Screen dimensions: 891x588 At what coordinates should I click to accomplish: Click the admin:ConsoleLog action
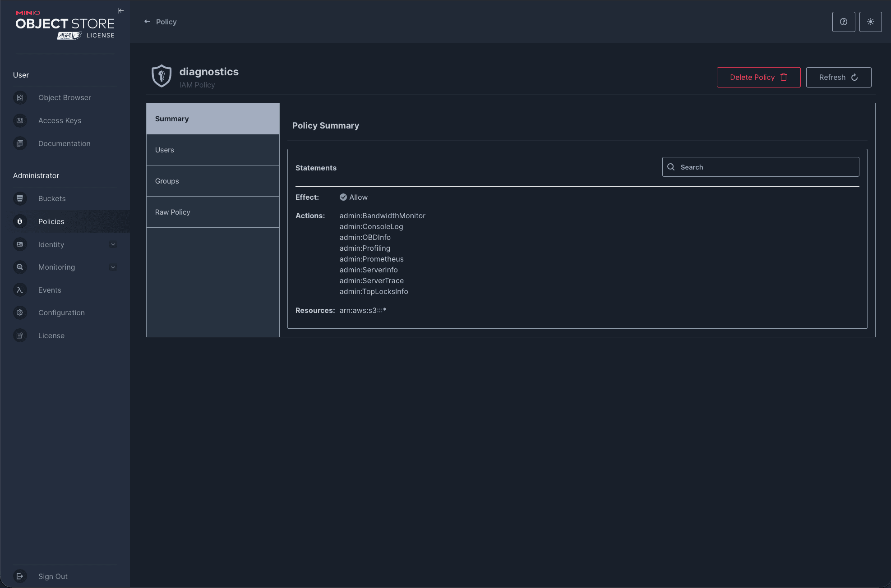tap(371, 226)
